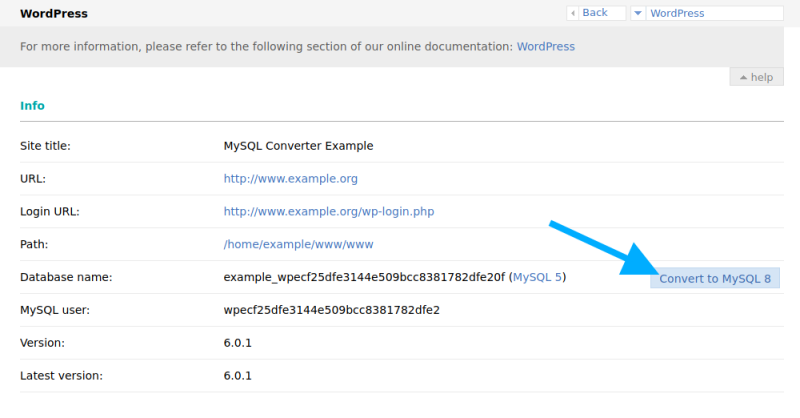Open the WordPress dropdown arrow
This screenshot has width=800, height=418.
click(x=638, y=13)
